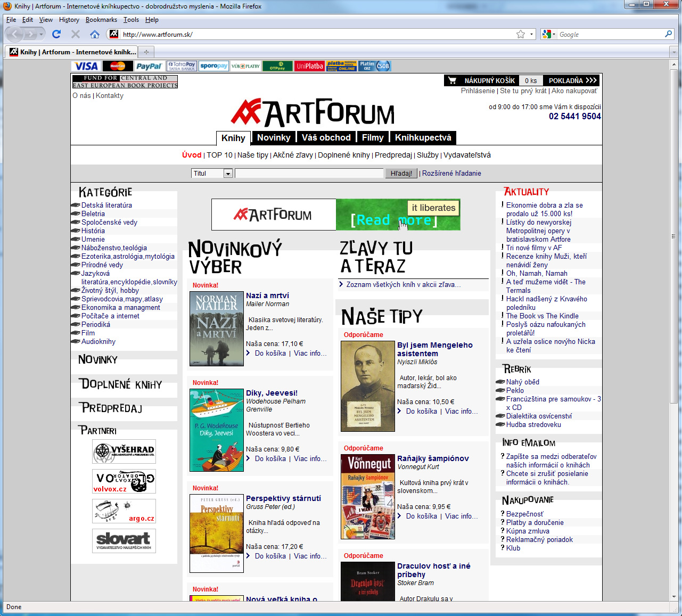Click the TatraPay payment logo
The width and height of the screenshot is (682, 616).
tap(182, 66)
